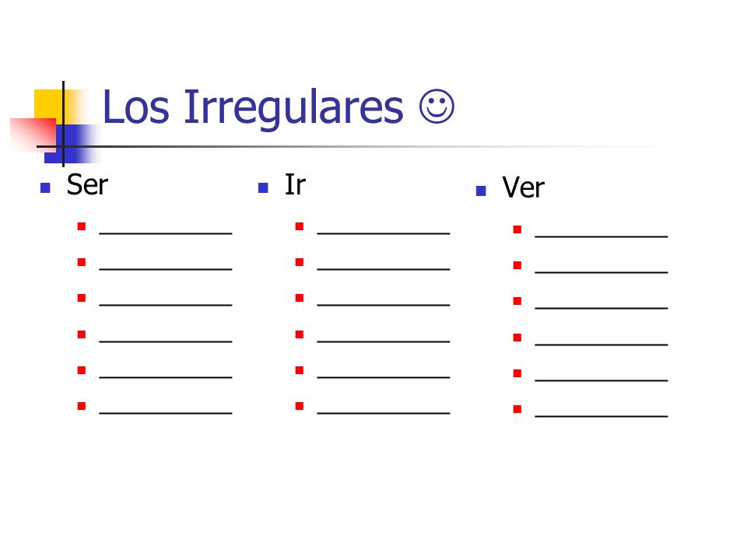Click the first blank line under Ser
This screenshot has width=747, height=560.
[165, 233]
